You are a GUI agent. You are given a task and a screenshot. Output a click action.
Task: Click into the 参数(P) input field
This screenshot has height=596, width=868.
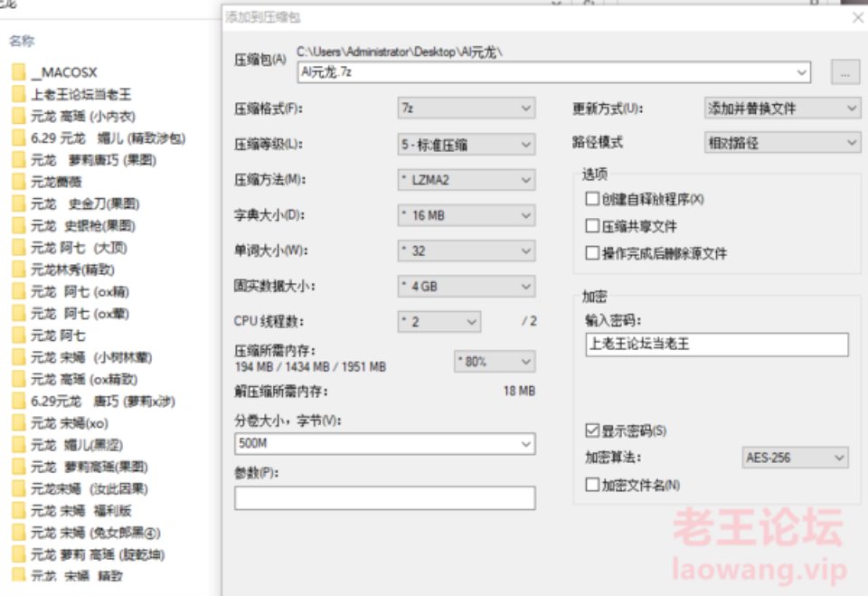385,498
